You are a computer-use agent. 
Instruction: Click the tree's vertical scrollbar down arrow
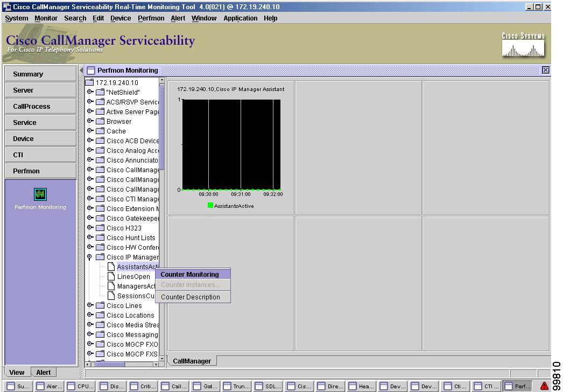pos(161,358)
